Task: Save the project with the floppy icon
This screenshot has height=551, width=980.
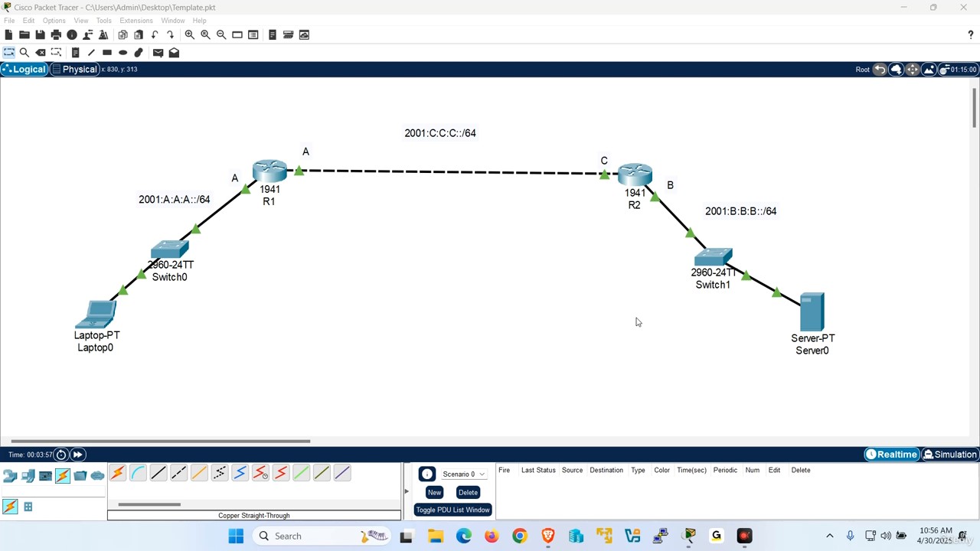Action: [x=40, y=34]
